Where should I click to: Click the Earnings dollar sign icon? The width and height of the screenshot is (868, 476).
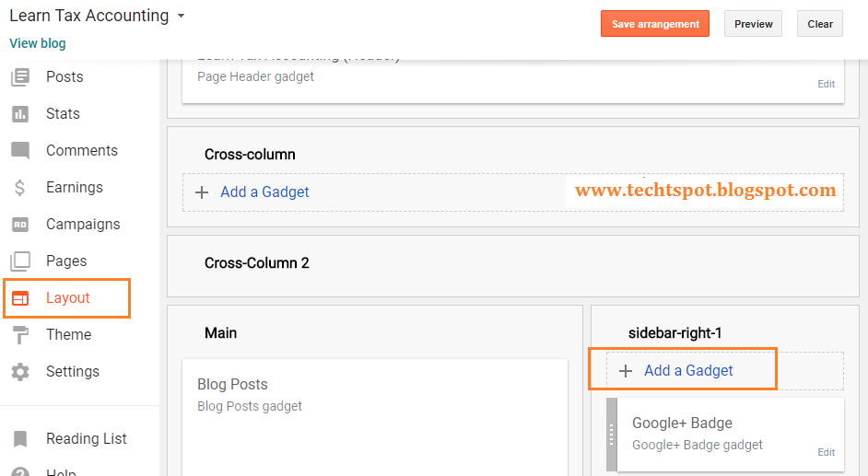pos(20,188)
